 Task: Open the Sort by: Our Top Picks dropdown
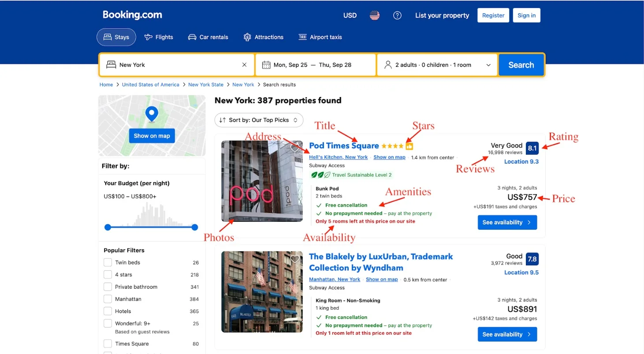(259, 120)
